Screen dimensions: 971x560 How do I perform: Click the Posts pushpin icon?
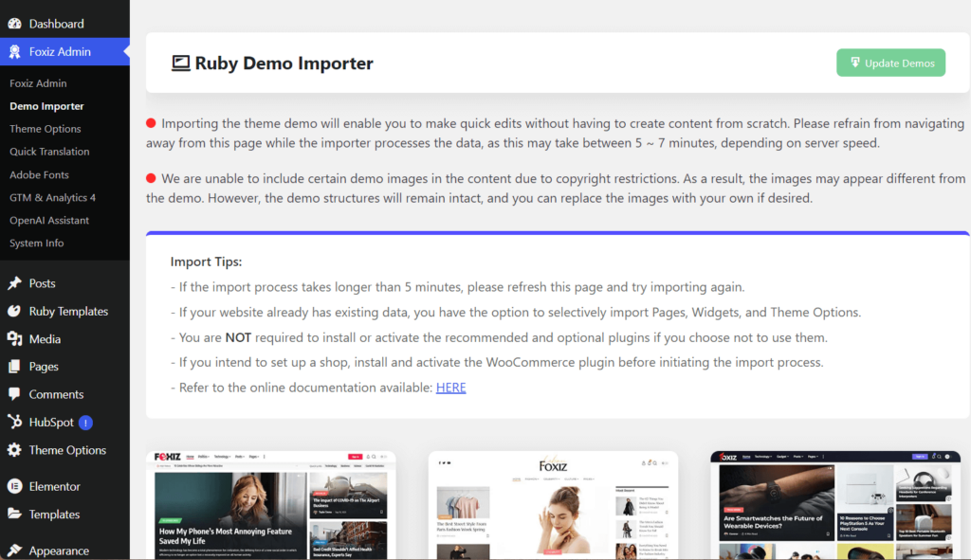pyautogui.click(x=14, y=283)
